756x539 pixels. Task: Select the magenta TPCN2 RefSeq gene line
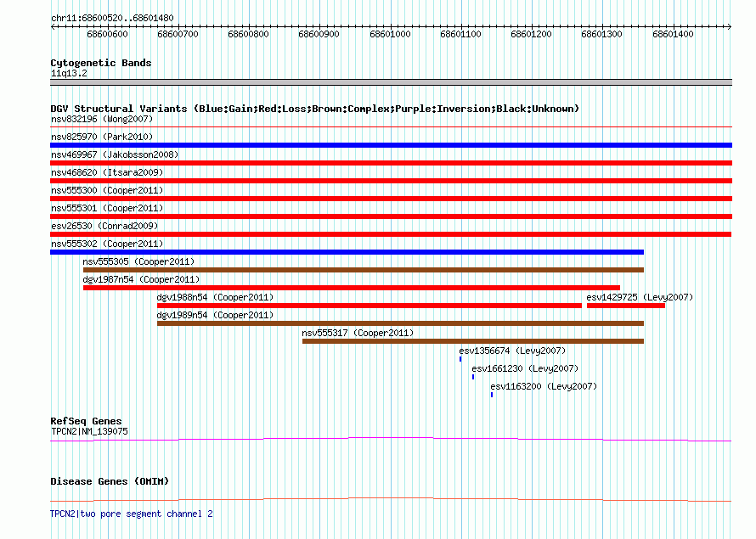click(x=391, y=440)
